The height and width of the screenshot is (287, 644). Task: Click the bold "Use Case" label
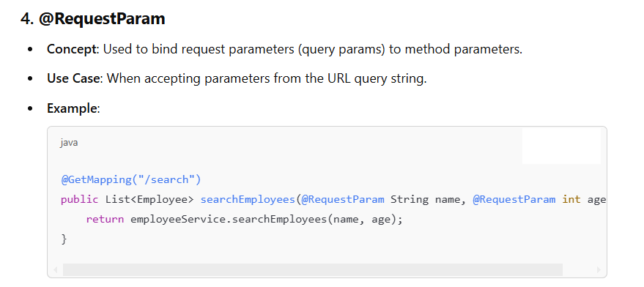click(73, 78)
